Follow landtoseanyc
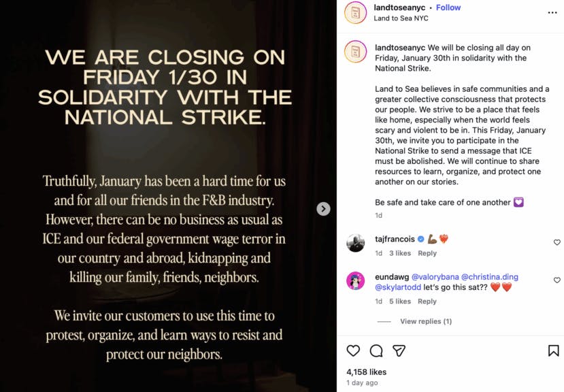Viewport: 564px width, 392px height. click(x=448, y=7)
